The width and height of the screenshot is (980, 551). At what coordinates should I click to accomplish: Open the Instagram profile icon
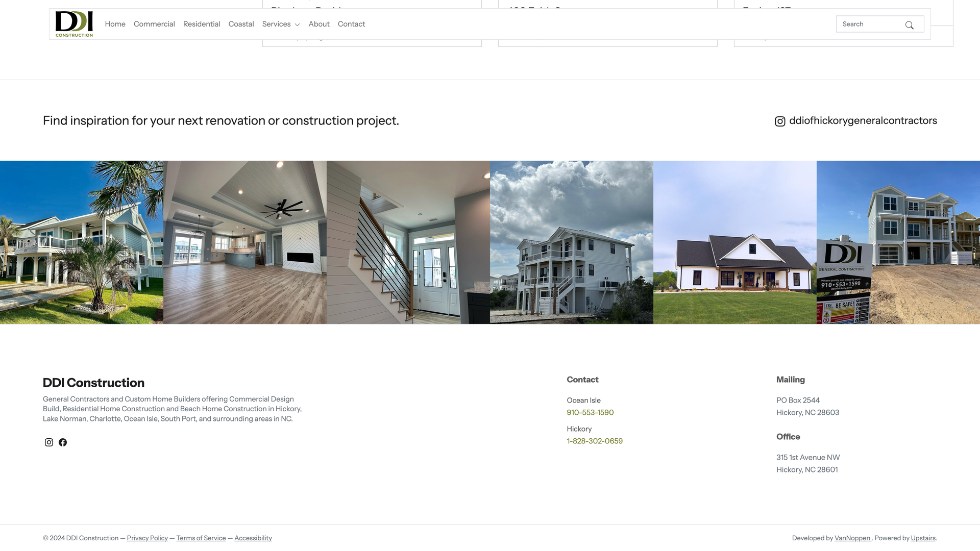tap(48, 442)
